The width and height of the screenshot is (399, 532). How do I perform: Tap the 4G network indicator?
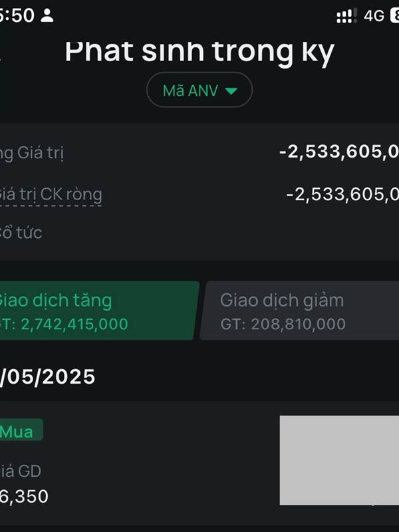(374, 16)
